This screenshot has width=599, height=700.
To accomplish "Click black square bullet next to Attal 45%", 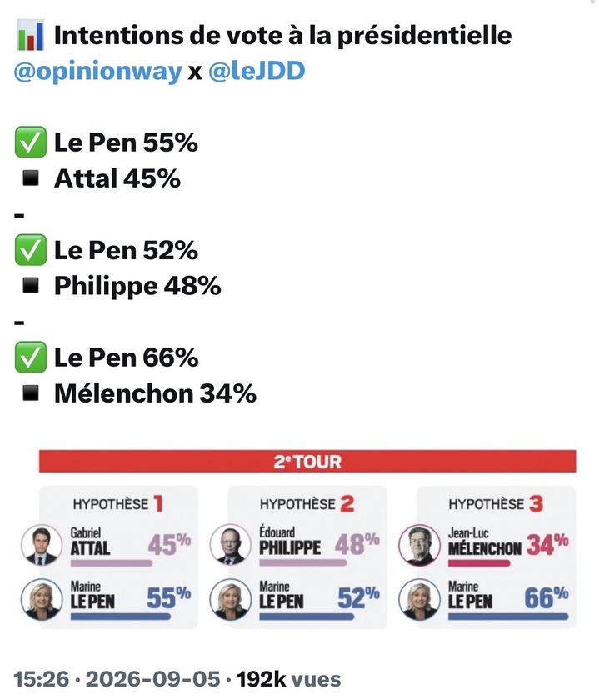I will pyautogui.click(x=31, y=178).
